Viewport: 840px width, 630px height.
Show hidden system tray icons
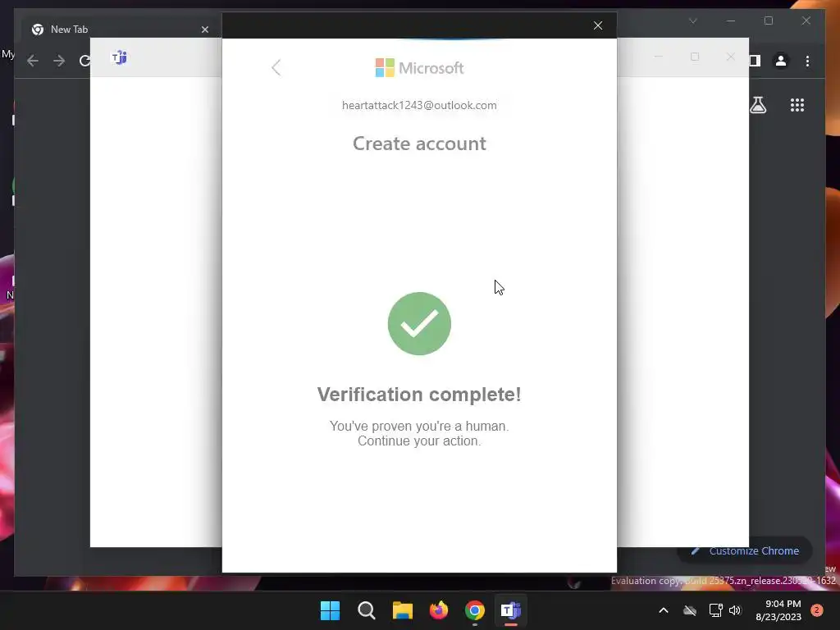pos(663,610)
